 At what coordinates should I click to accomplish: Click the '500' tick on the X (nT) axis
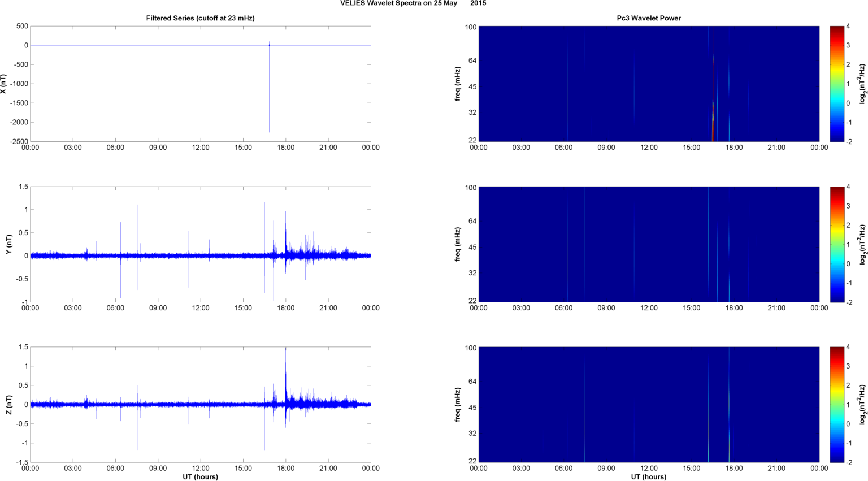22,26
